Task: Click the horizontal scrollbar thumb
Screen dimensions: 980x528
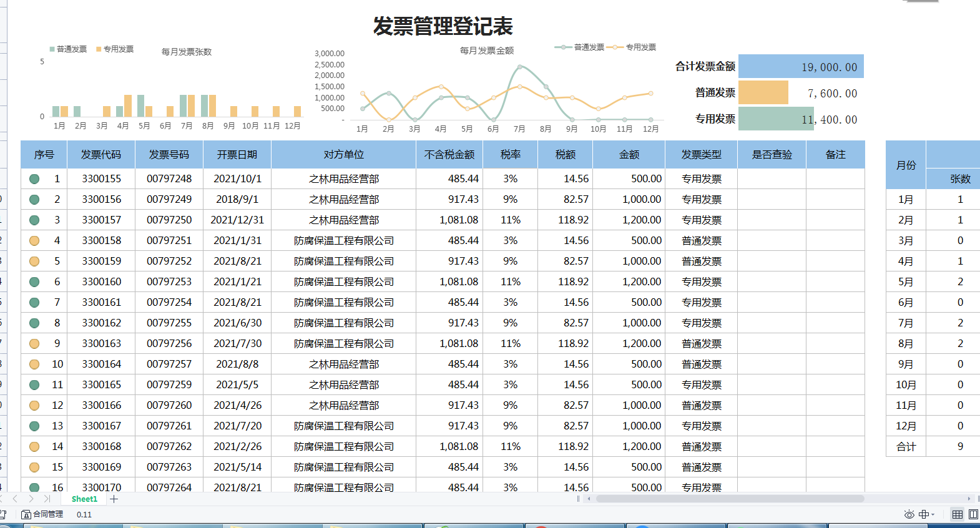Action: [x=730, y=499]
